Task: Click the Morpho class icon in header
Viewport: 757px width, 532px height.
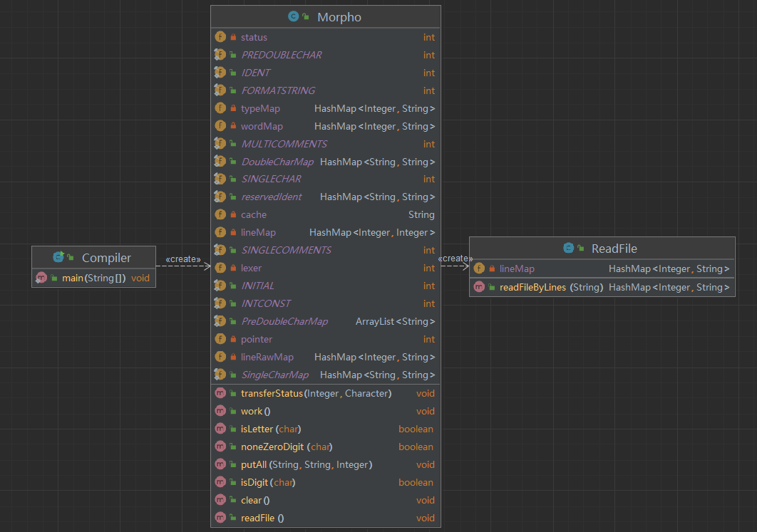Action: tap(293, 17)
